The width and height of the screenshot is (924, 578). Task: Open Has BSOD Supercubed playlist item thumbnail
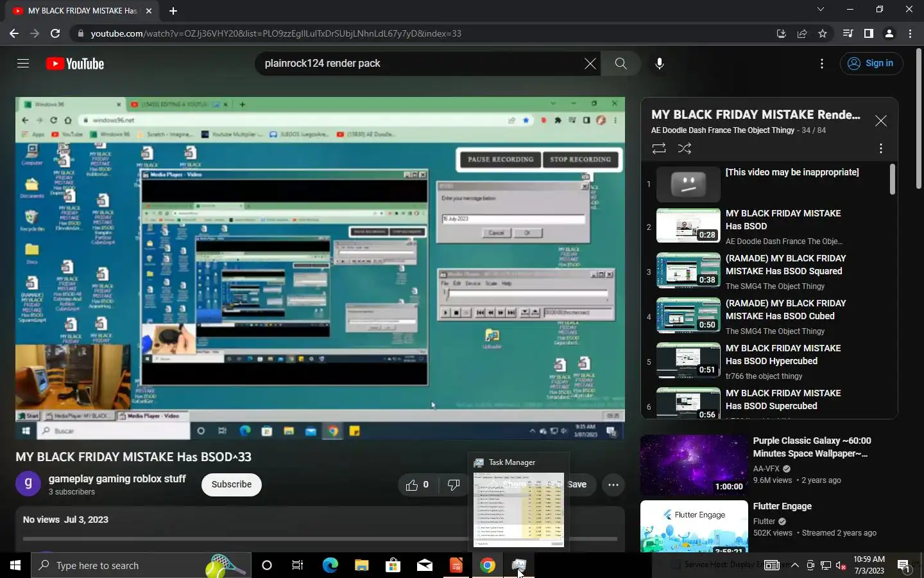click(x=689, y=403)
